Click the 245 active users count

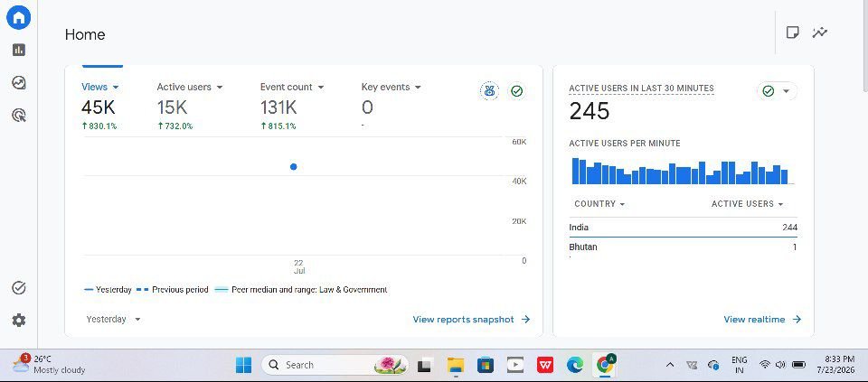[590, 112]
